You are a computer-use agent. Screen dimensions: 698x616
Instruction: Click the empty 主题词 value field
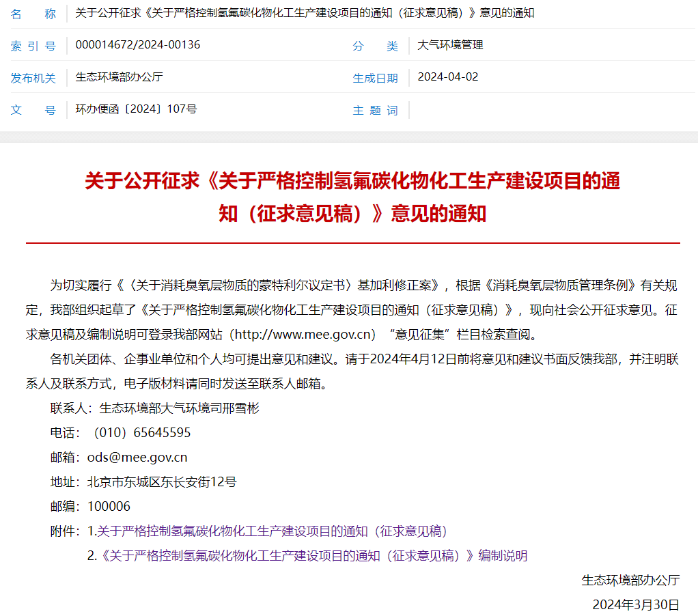coord(546,110)
